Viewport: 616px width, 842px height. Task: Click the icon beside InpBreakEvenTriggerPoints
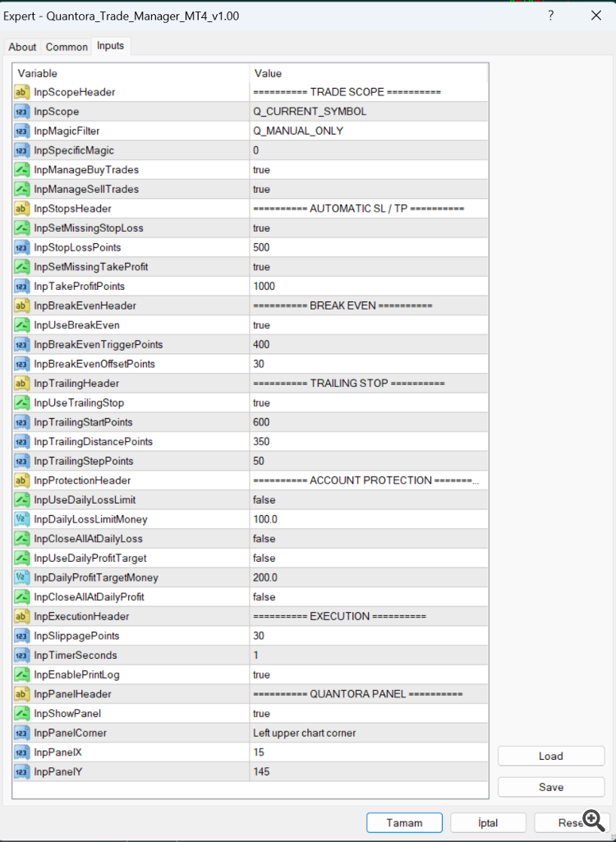pyautogui.click(x=21, y=345)
